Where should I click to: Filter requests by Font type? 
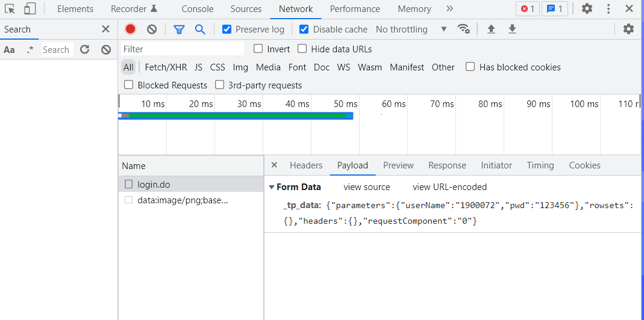(298, 67)
